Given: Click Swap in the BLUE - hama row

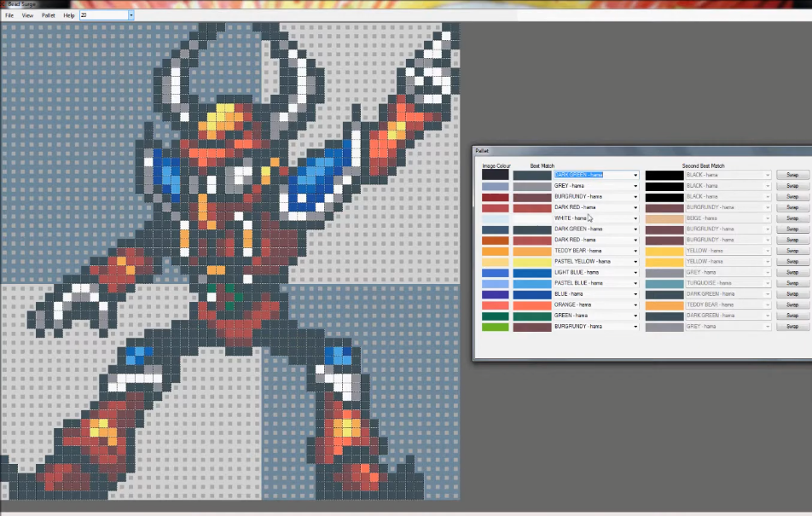Looking at the screenshot, I should (792, 294).
